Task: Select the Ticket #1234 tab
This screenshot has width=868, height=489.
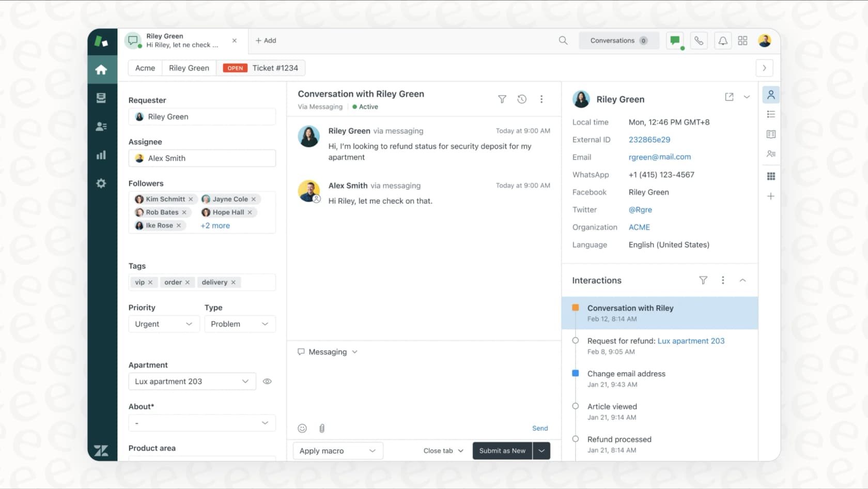Action: point(261,68)
